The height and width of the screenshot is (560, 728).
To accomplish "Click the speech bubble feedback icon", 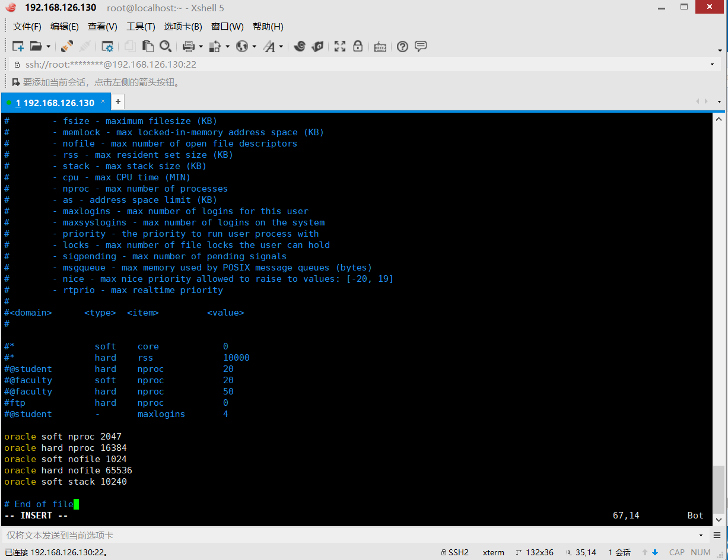I will coord(421,46).
